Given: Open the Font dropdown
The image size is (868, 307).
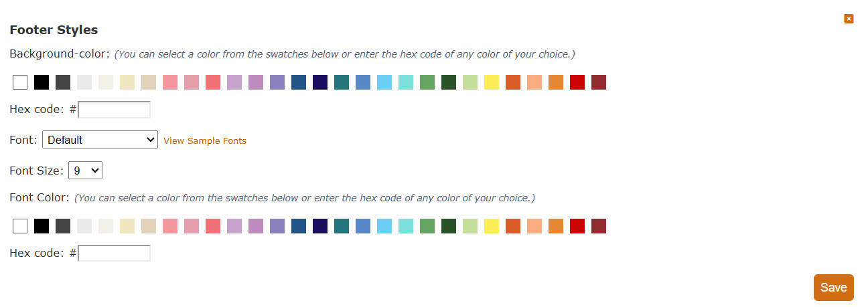Looking at the screenshot, I should tap(100, 140).
